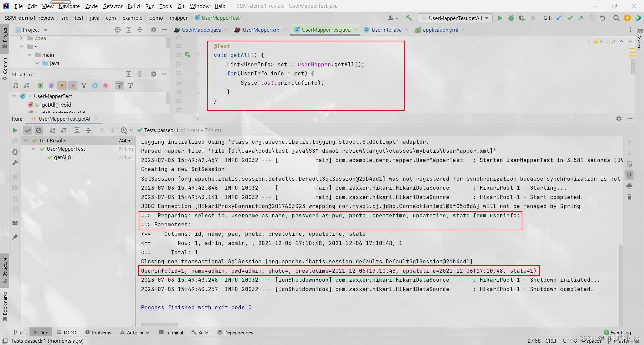Open UserMapperTest.getAll run configuration dropdown
The image size is (644, 345).
tap(454, 18)
